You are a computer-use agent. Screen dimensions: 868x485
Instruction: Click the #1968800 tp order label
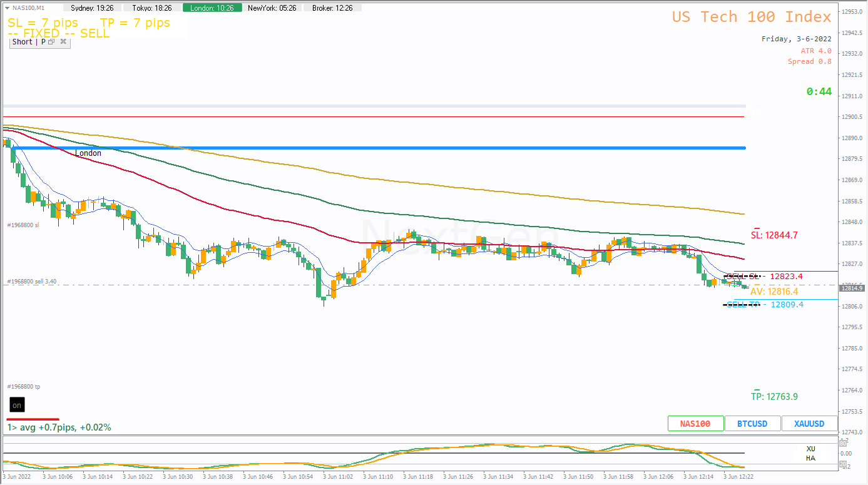coord(24,387)
